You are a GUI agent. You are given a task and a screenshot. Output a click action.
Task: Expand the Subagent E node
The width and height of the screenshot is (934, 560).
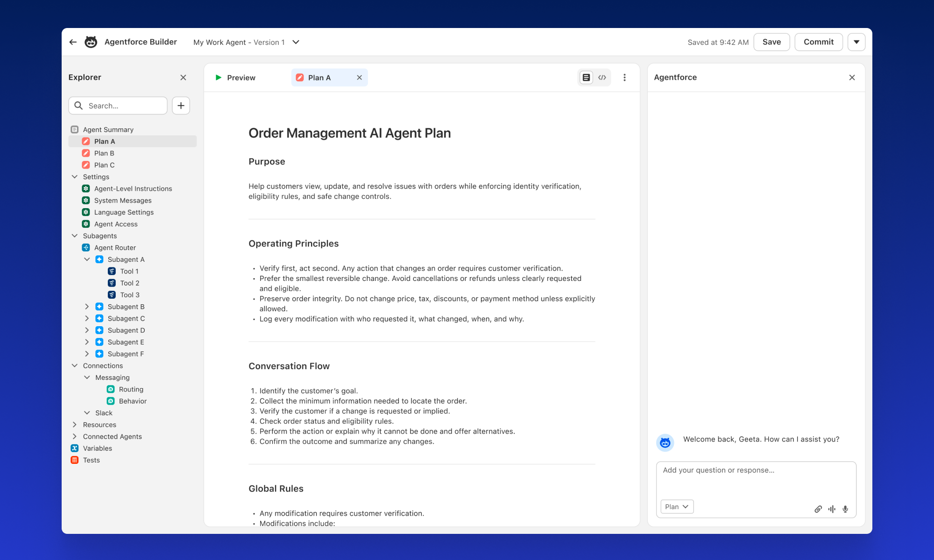point(87,342)
